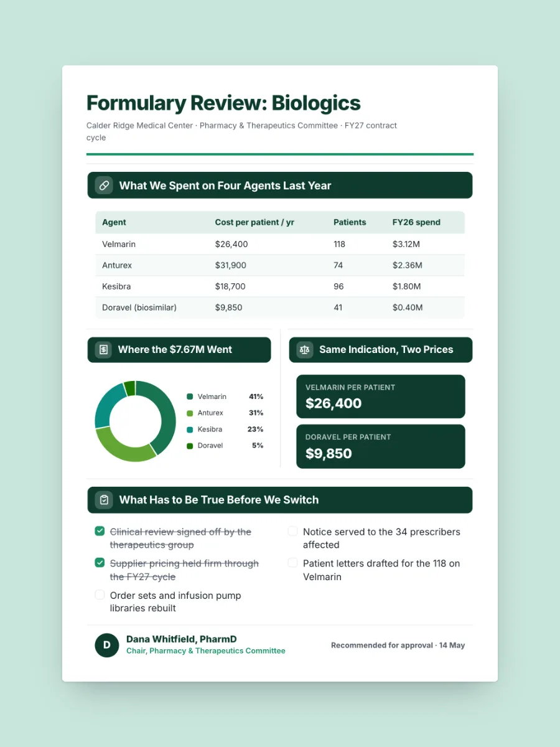Click the Formulary Review: Biologics title
560x747 pixels.
(x=223, y=103)
